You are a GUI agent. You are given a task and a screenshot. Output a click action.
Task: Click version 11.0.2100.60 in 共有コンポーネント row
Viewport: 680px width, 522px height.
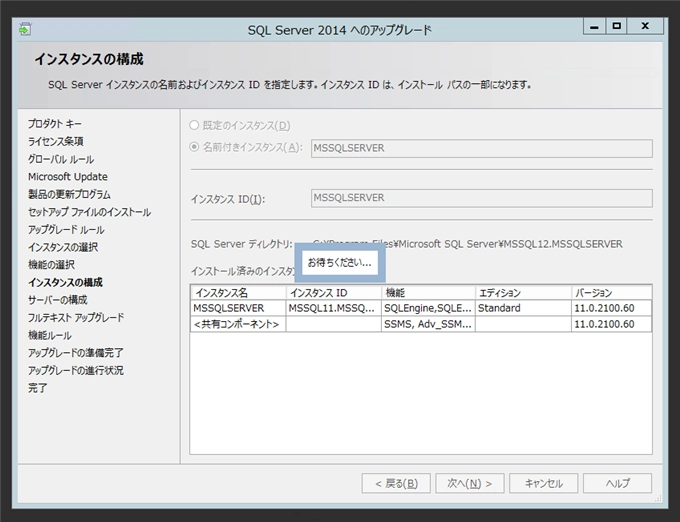click(x=611, y=324)
